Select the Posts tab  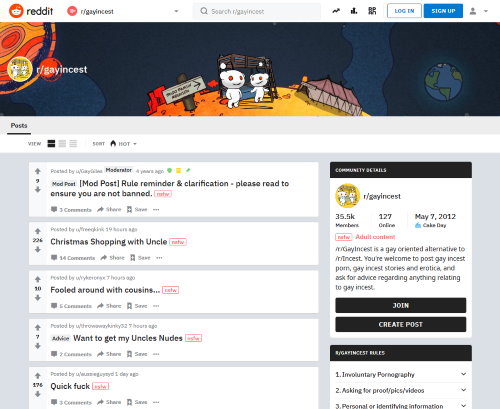click(x=19, y=126)
